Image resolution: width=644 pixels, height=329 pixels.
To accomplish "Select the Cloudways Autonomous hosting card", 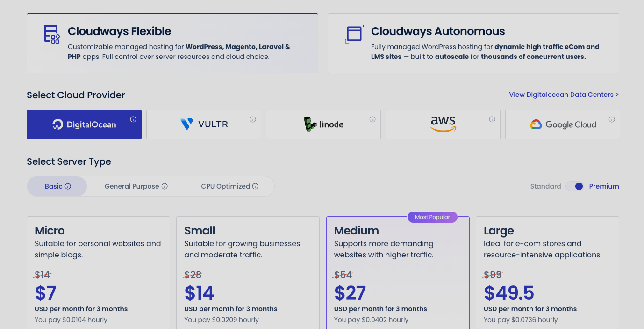I will click(472, 43).
